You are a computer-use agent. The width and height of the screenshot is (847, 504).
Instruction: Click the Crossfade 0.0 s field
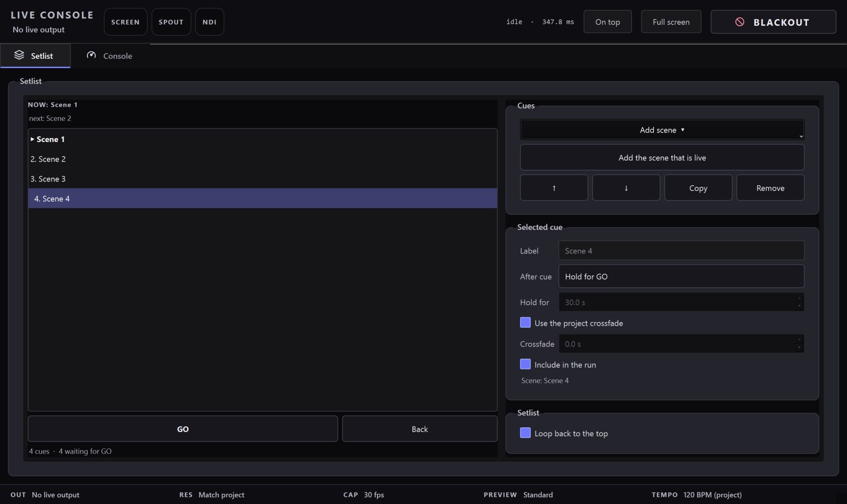tap(681, 344)
